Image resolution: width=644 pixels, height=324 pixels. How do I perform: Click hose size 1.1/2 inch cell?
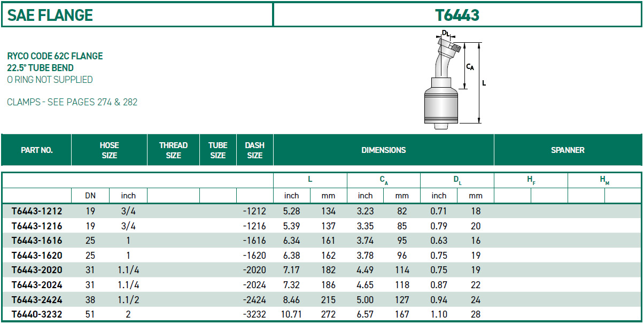(x=128, y=299)
